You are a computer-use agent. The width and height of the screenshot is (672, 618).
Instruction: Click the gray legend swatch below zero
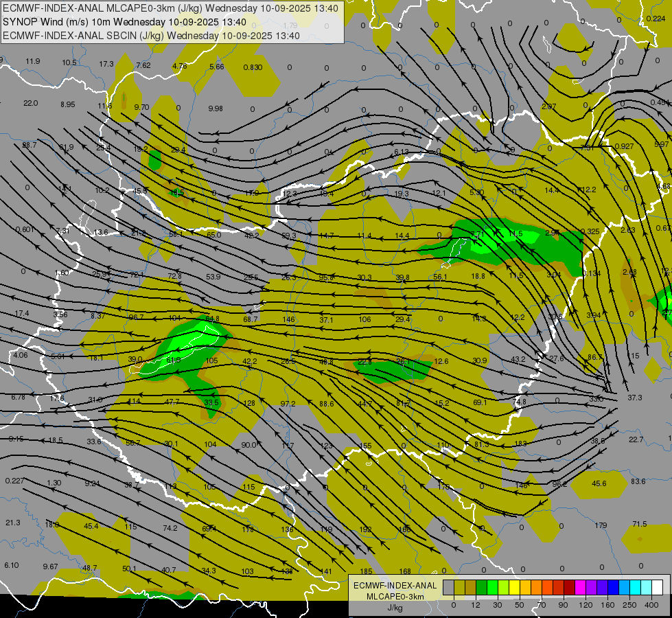coord(448,588)
